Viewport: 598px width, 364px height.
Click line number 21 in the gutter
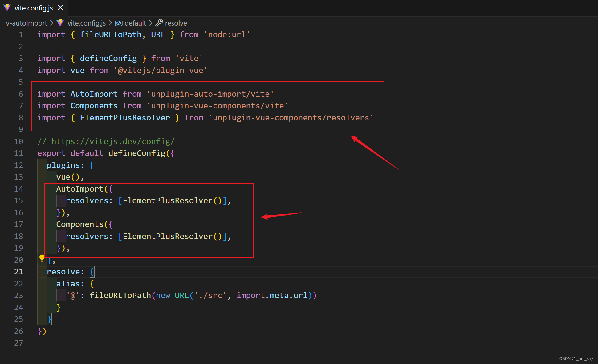[x=18, y=272]
